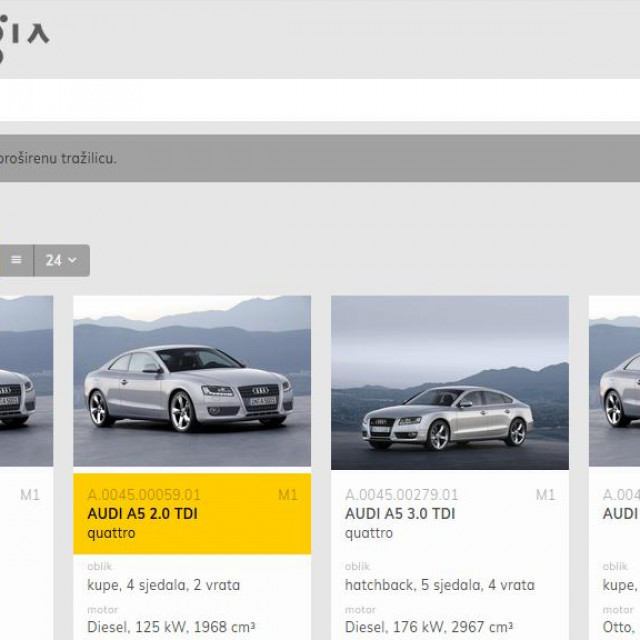Click 'quattro' under AUDI A5 3.0 TDI
Screen dimensions: 640x640
click(x=369, y=533)
